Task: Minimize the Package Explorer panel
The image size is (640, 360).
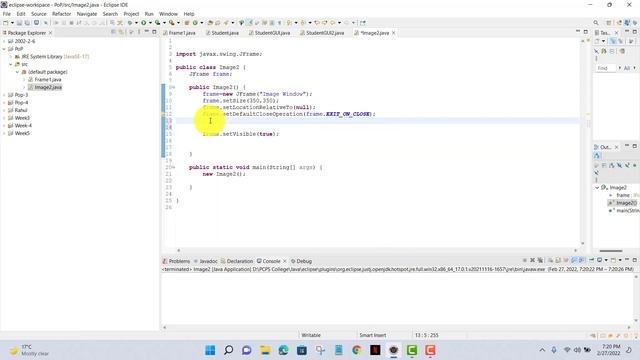Action: 147,32
